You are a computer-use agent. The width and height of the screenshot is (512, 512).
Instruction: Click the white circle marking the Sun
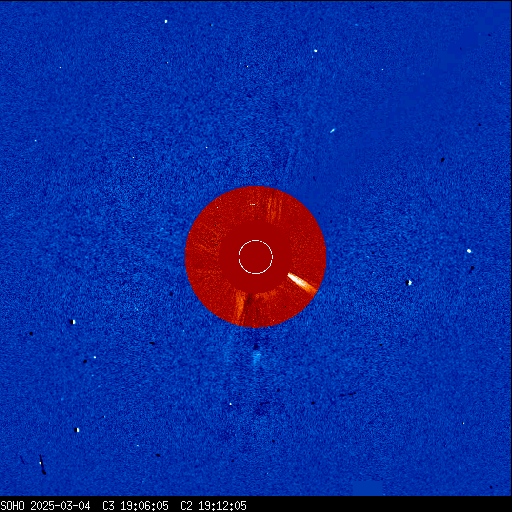256,257
